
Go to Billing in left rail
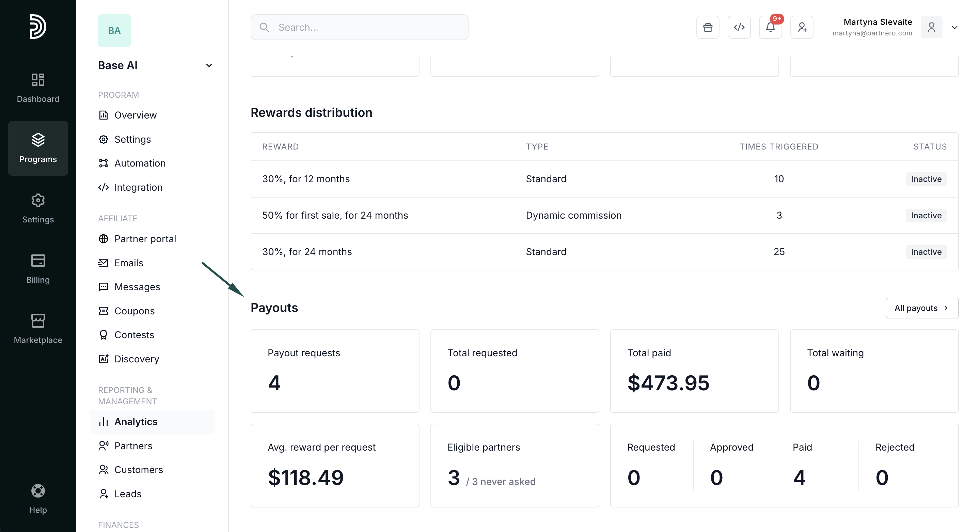point(38,269)
